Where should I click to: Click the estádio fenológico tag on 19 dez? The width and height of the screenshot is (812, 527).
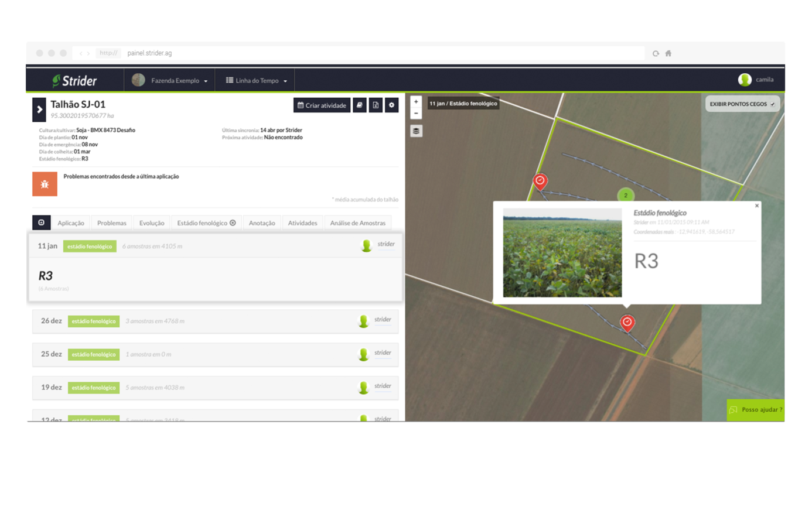coord(94,388)
